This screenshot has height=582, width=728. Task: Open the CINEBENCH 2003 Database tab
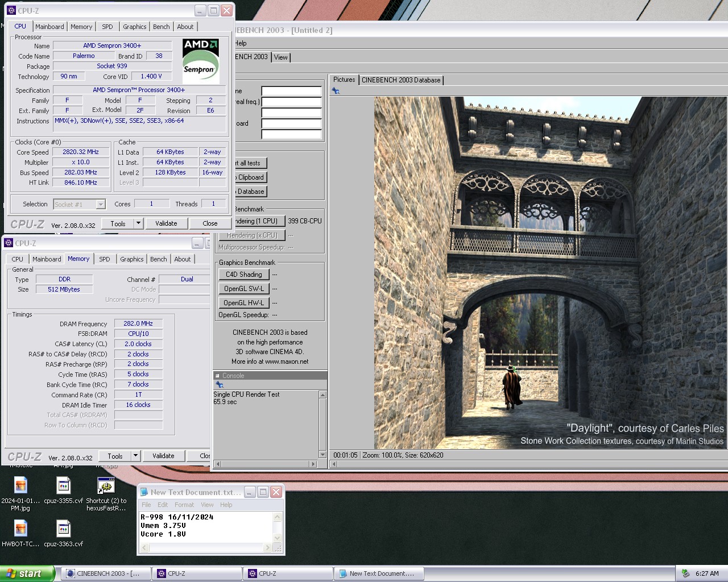click(401, 80)
